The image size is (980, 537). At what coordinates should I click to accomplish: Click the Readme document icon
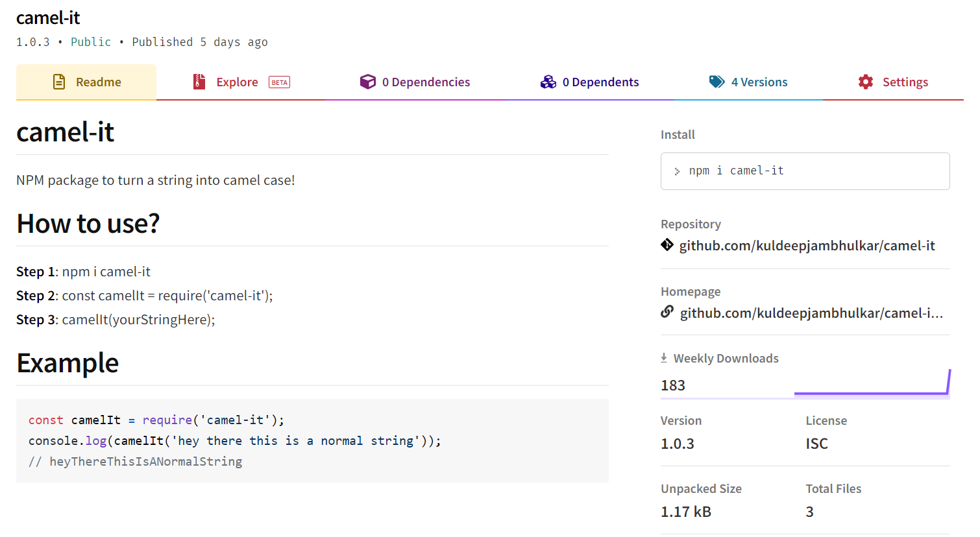[x=59, y=82]
